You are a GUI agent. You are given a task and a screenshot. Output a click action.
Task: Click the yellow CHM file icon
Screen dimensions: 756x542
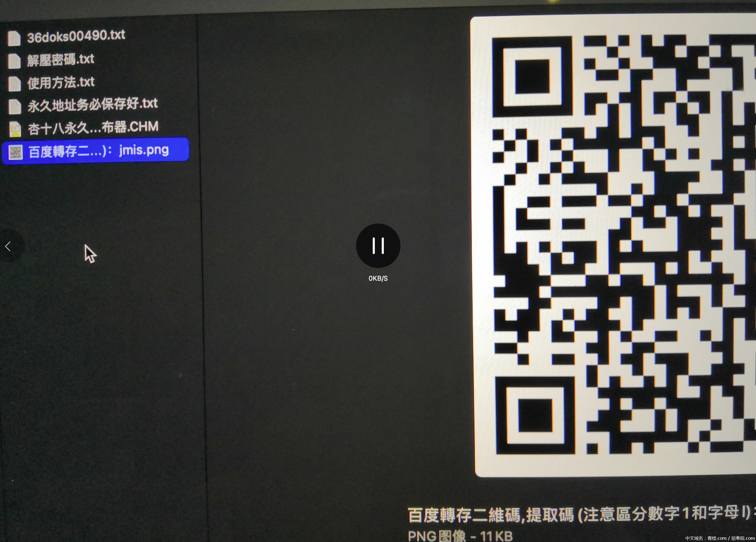tap(15, 128)
